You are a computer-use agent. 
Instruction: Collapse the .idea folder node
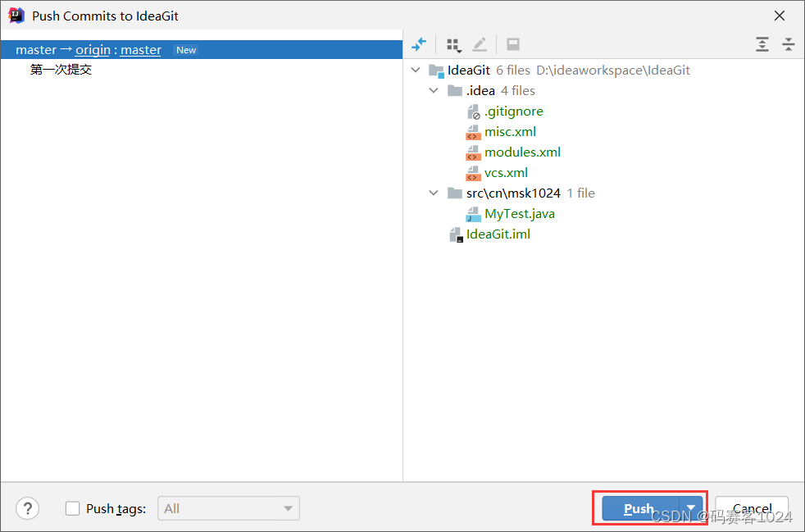coord(434,90)
